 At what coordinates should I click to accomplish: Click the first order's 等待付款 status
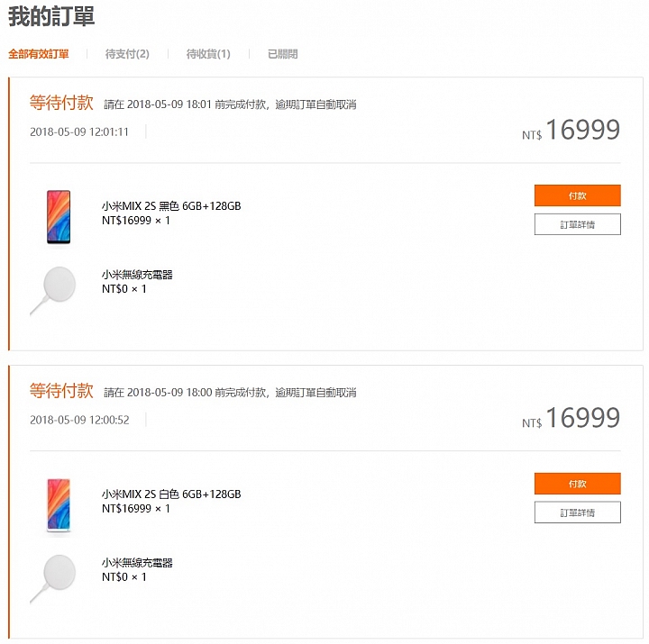point(61,102)
